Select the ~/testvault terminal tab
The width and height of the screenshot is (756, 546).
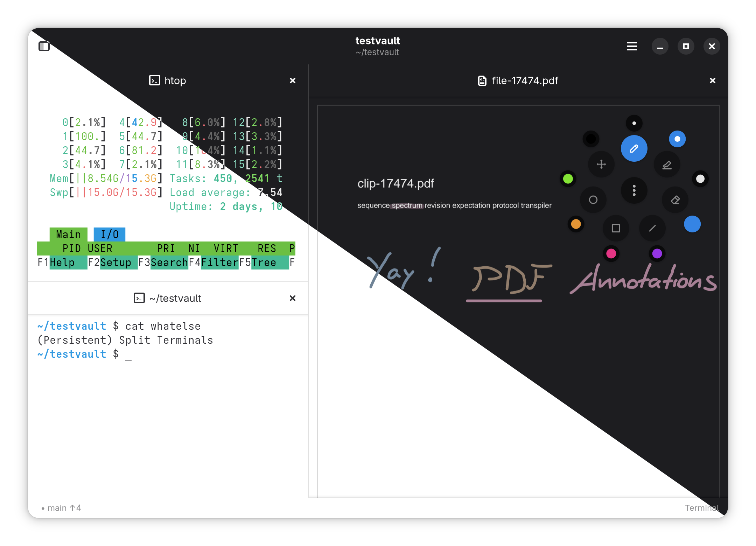(x=168, y=298)
